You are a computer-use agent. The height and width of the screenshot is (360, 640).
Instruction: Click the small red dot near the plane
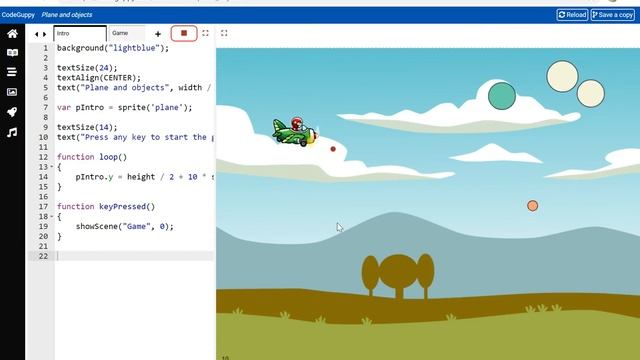(x=333, y=149)
